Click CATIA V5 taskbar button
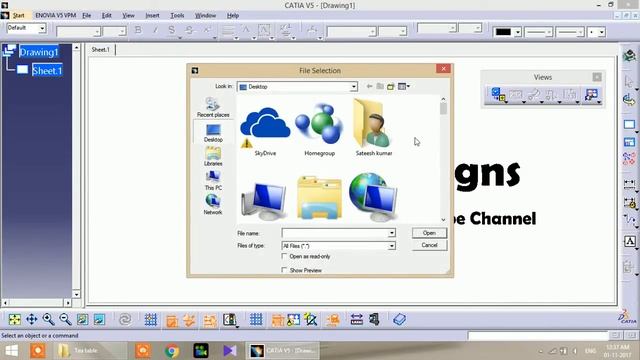640x360 pixels. click(283, 351)
